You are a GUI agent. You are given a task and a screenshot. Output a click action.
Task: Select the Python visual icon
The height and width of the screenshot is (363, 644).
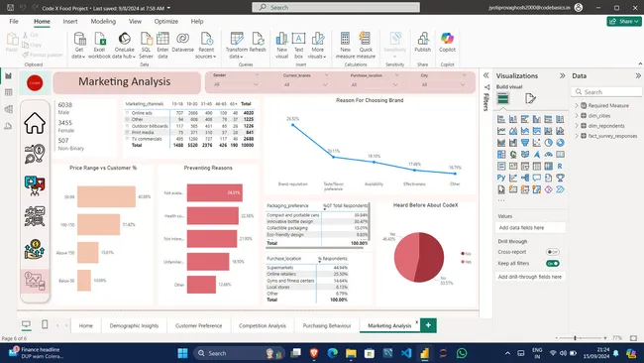click(x=501, y=178)
